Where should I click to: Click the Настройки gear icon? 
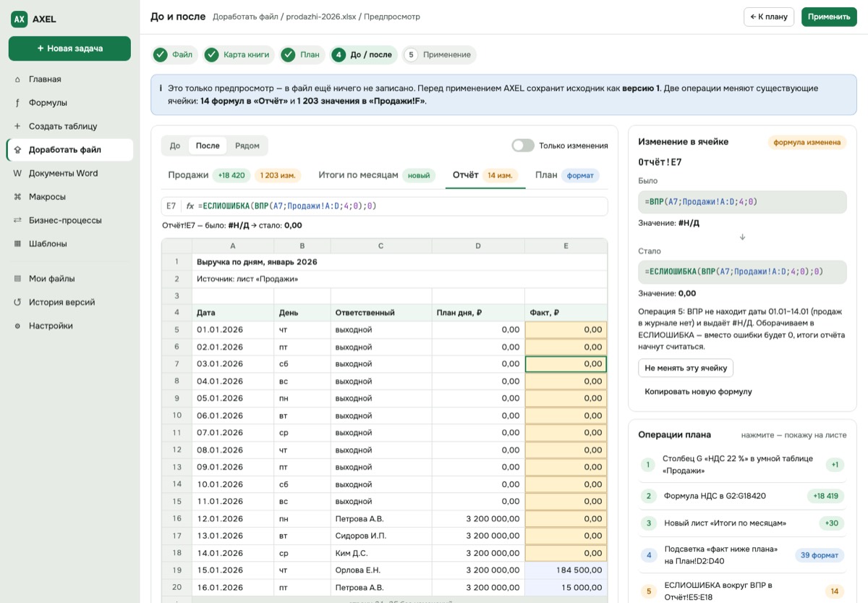[x=17, y=326]
